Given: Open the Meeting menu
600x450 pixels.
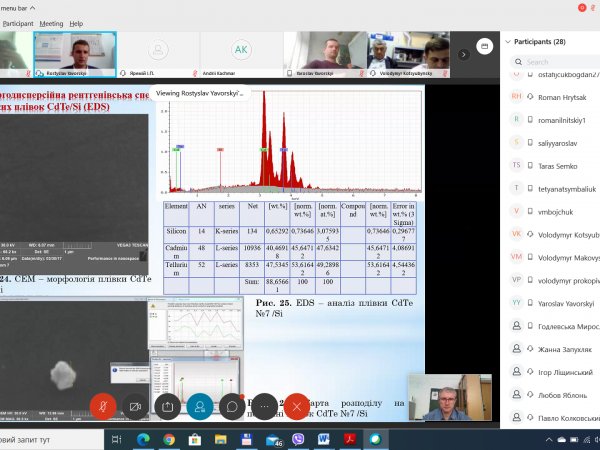Looking at the screenshot, I should tap(51, 22).
